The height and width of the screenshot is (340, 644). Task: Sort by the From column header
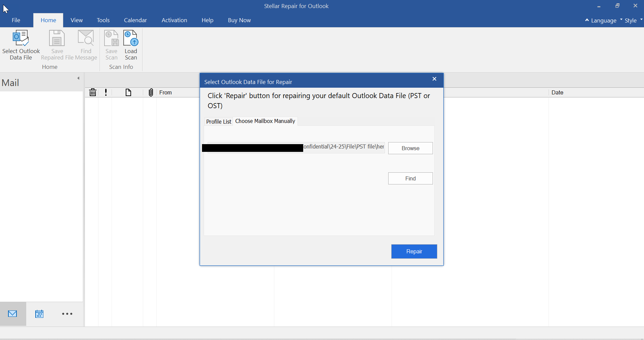tap(165, 92)
